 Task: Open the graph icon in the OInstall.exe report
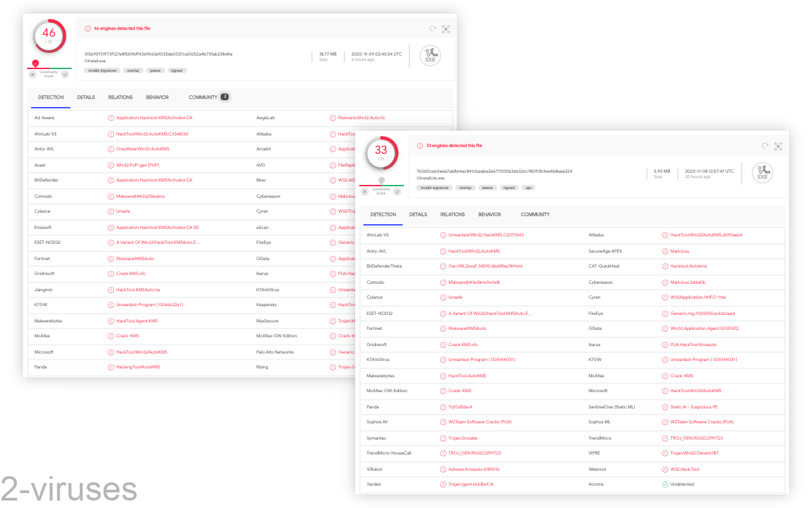point(446,28)
